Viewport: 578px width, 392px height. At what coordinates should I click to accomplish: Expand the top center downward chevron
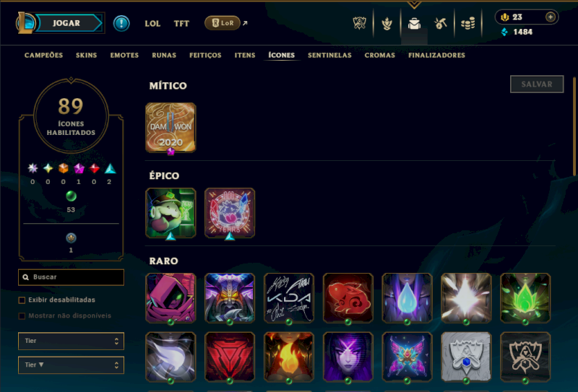pyautogui.click(x=414, y=5)
